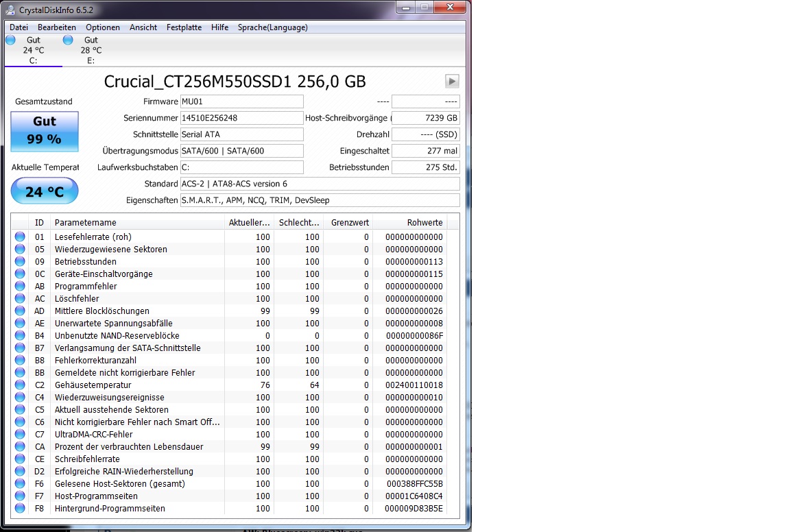
Task: Click status icon for Hintergrund-Programmseiten
Action: [20, 508]
